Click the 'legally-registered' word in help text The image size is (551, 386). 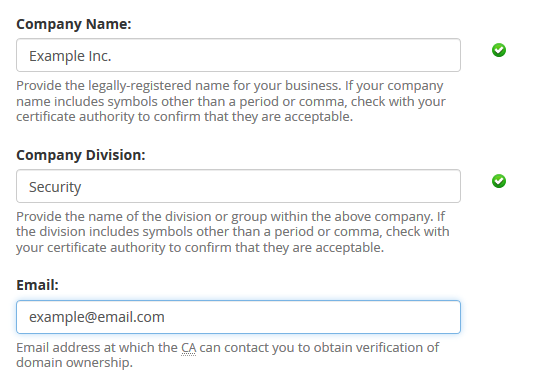click(x=140, y=86)
